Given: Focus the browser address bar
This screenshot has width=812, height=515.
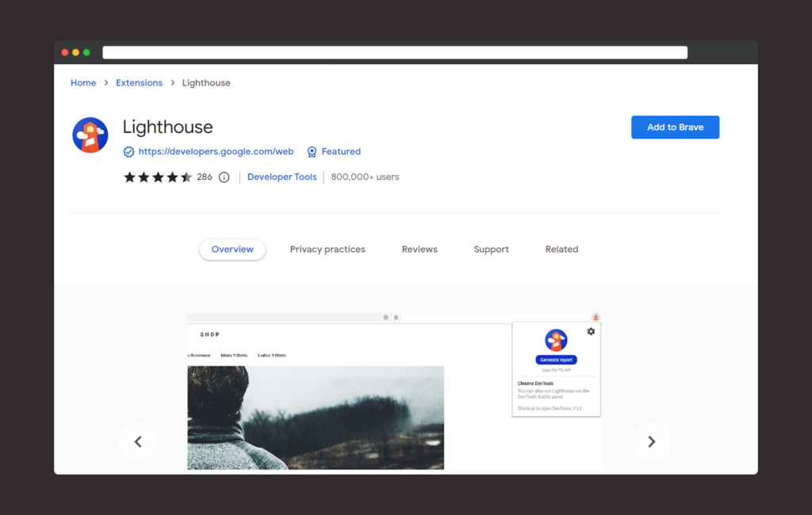Looking at the screenshot, I should pos(395,52).
